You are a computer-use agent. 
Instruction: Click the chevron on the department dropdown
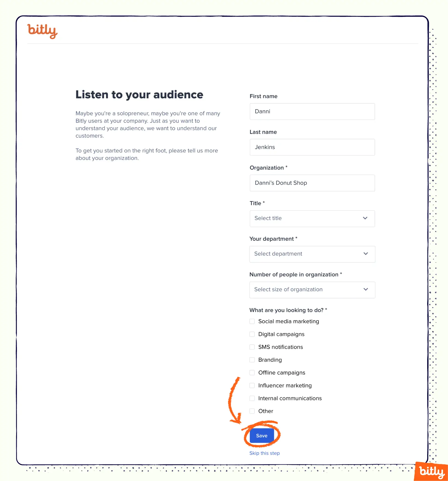(x=366, y=254)
